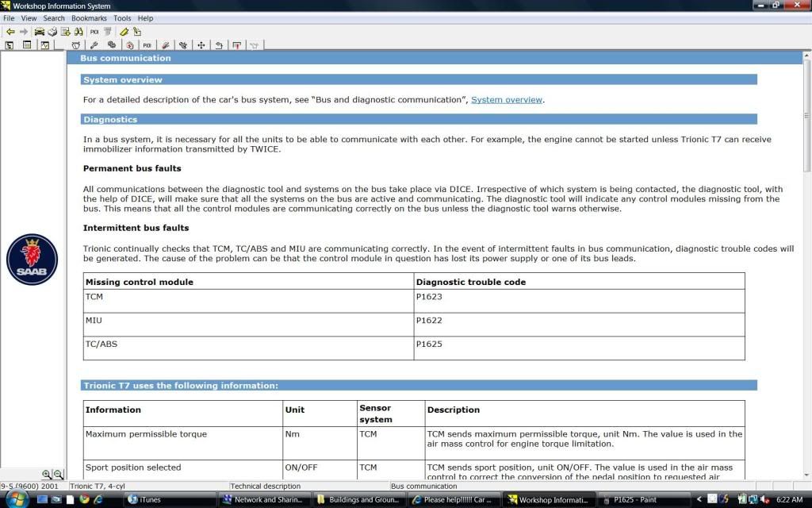
Task: Open the Help menu
Action: click(x=145, y=17)
